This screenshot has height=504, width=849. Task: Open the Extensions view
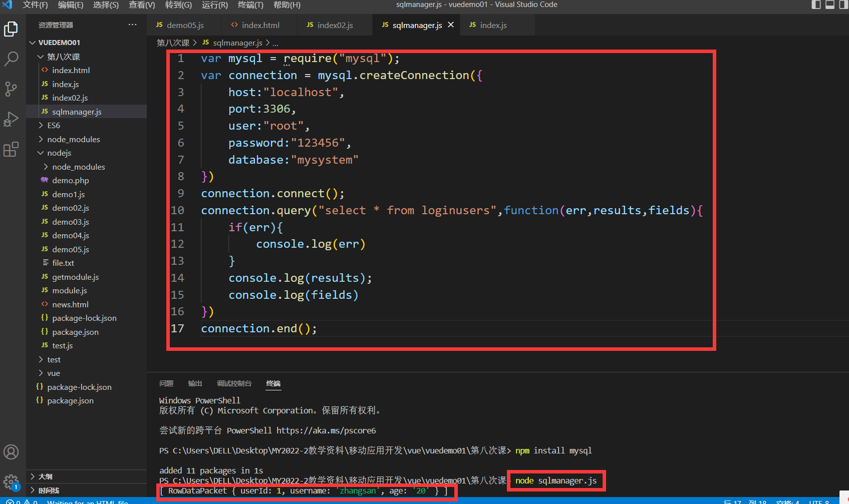(x=11, y=149)
